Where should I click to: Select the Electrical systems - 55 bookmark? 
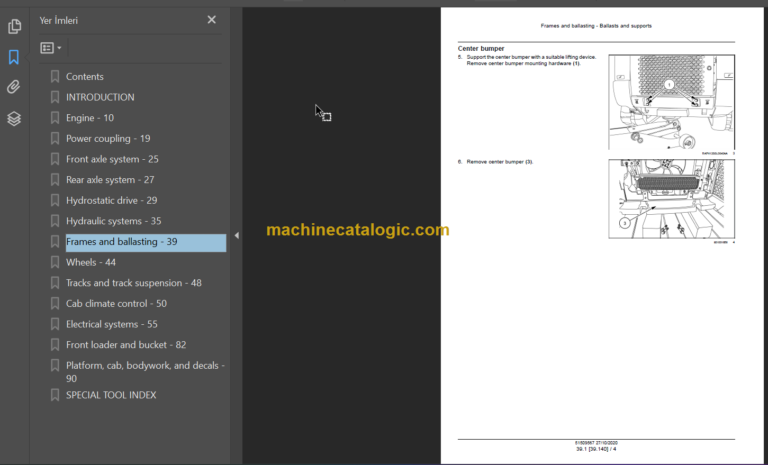112,324
